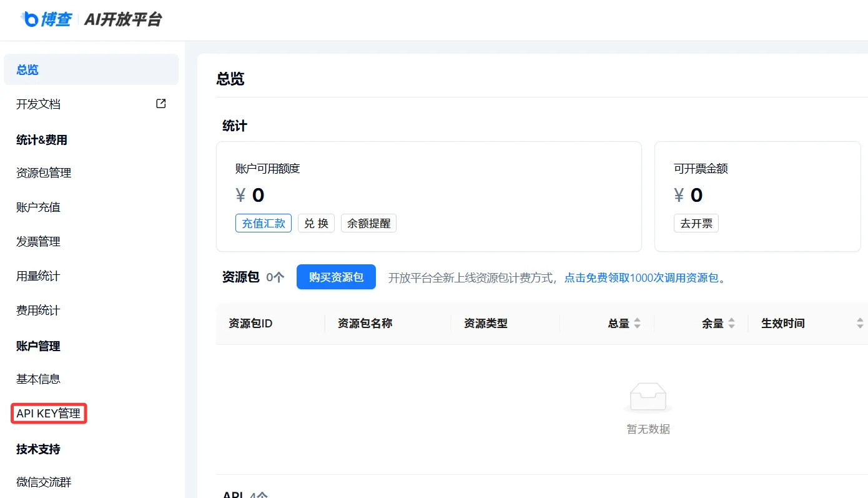
Task: Open 开发文档 via its external link icon
Action: [x=160, y=103]
